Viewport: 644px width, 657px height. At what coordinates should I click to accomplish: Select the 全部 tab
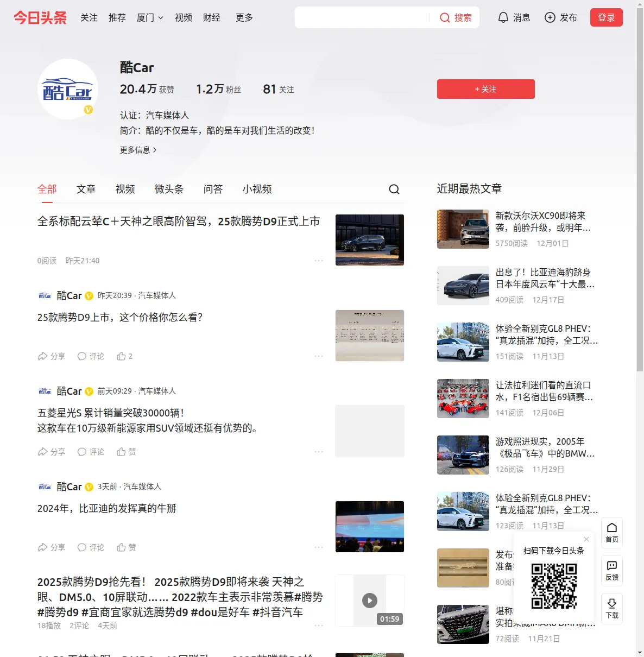[x=47, y=189]
